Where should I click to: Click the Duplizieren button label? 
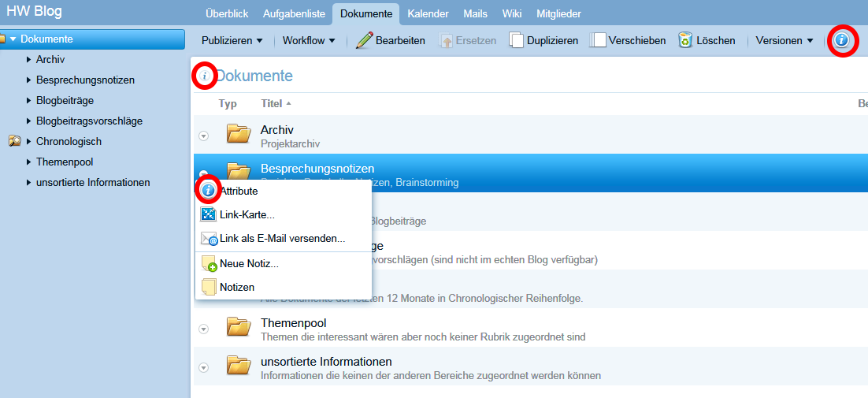click(x=552, y=40)
